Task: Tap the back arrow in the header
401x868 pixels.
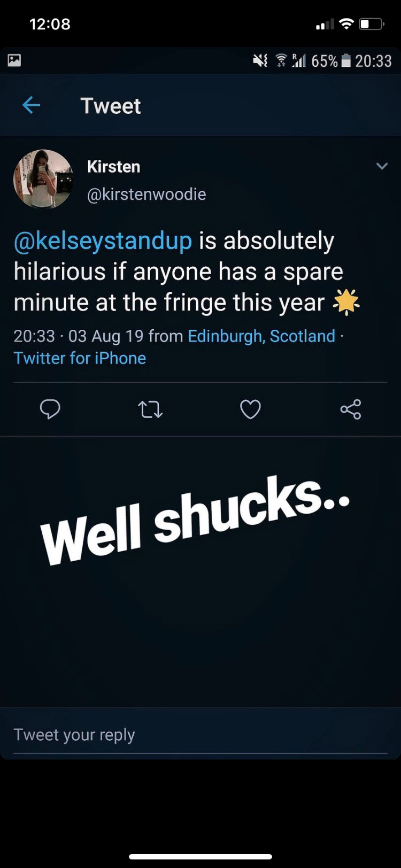Action: 32,105
